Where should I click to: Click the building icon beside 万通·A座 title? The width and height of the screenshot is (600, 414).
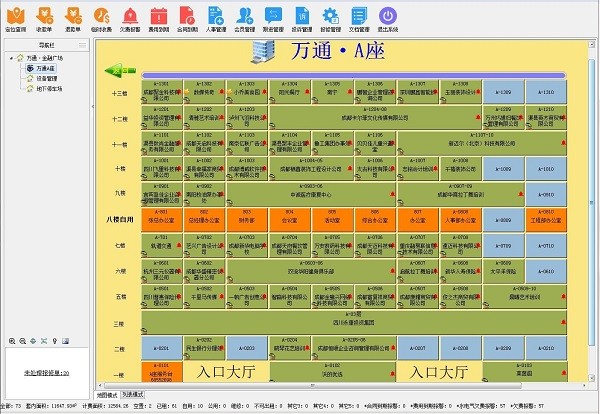pyautogui.click(x=264, y=51)
